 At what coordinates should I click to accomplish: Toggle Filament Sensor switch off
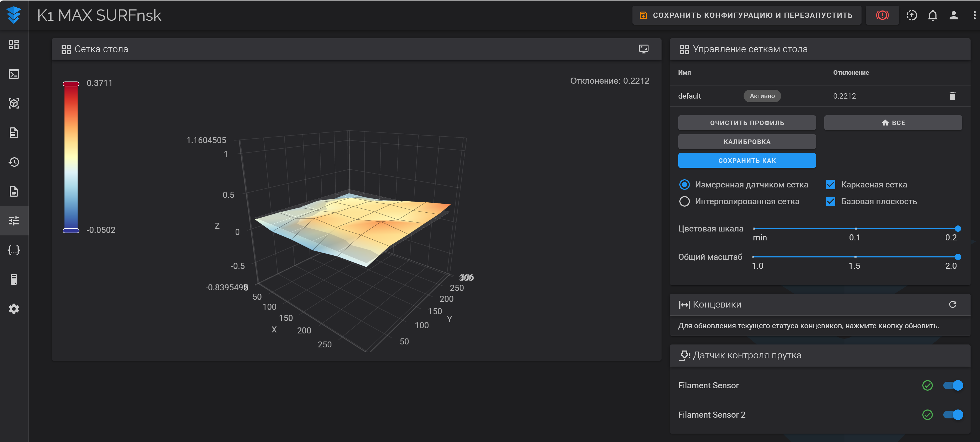[x=952, y=385]
